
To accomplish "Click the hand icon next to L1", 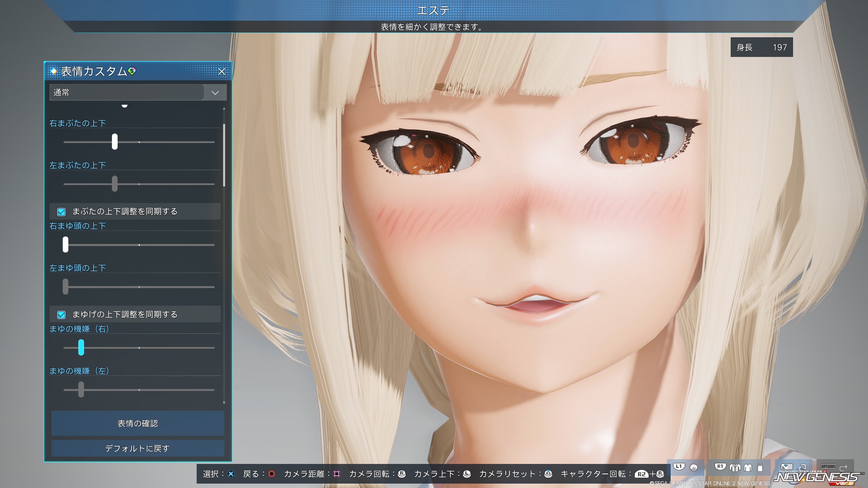I will click(693, 467).
